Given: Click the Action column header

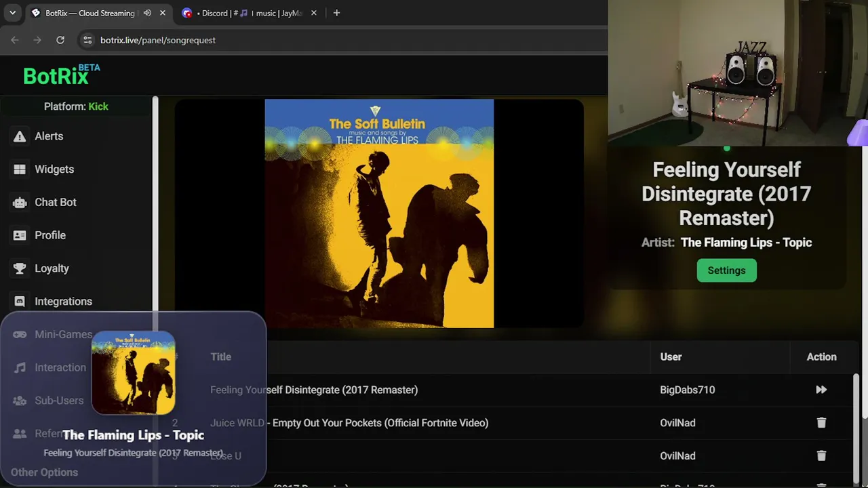Looking at the screenshot, I should [821, 357].
